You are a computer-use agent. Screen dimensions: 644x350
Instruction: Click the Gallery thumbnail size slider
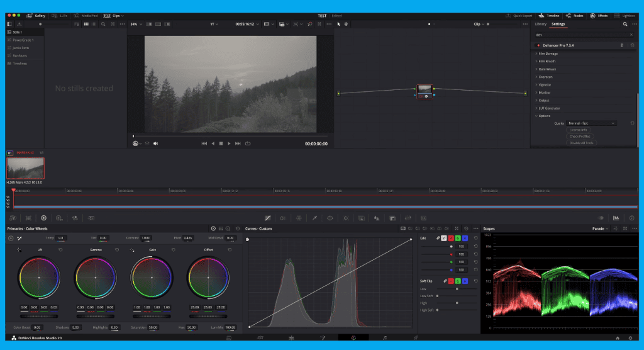tap(41, 24)
